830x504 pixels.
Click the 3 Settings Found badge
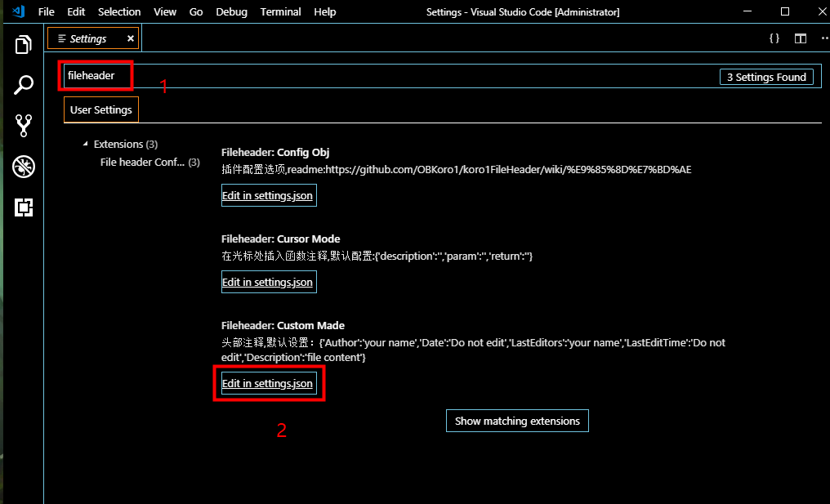[766, 78]
